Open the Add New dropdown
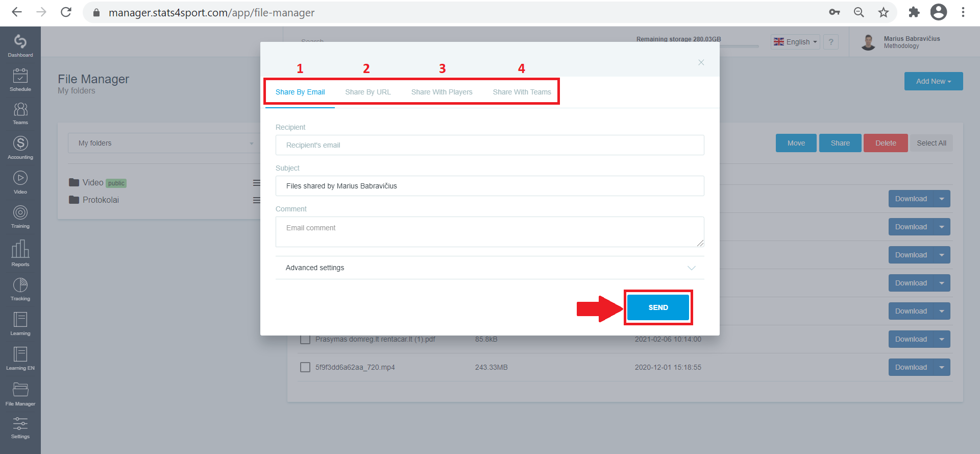The image size is (980, 454). click(934, 81)
